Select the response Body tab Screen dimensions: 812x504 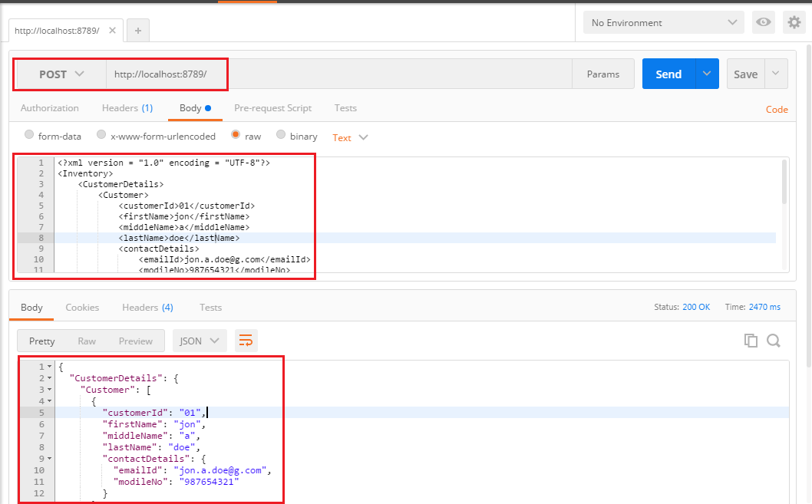click(31, 308)
